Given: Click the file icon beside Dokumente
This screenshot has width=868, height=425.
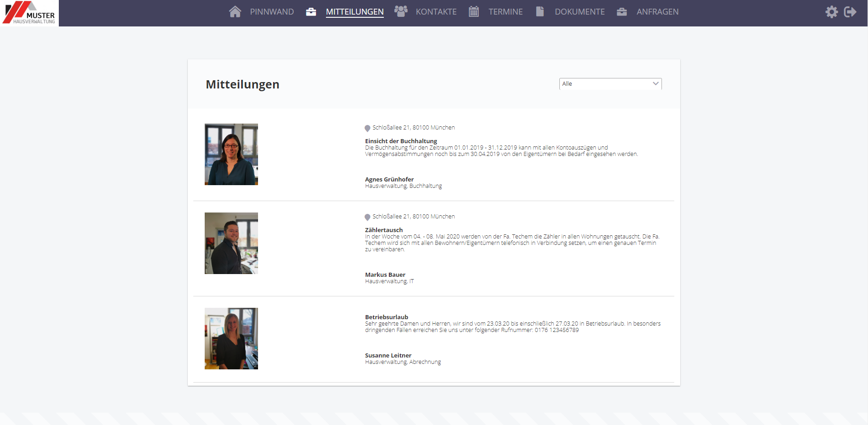Looking at the screenshot, I should point(540,12).
